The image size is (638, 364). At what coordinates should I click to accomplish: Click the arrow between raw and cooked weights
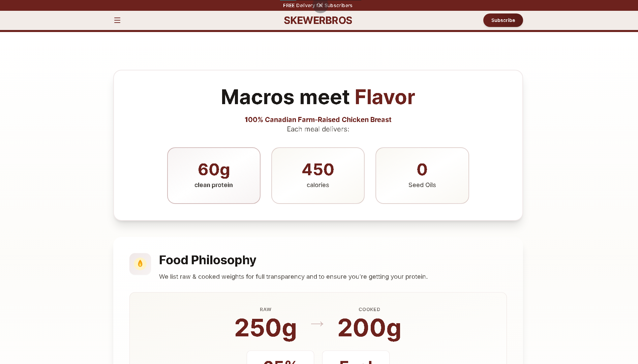pyautogui.click(x=317, y=324)
